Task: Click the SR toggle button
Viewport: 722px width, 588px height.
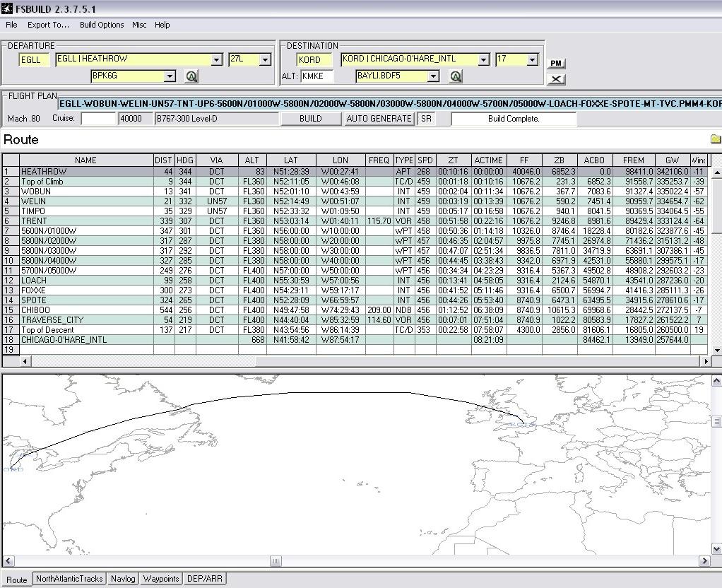Action: [427, 119]
